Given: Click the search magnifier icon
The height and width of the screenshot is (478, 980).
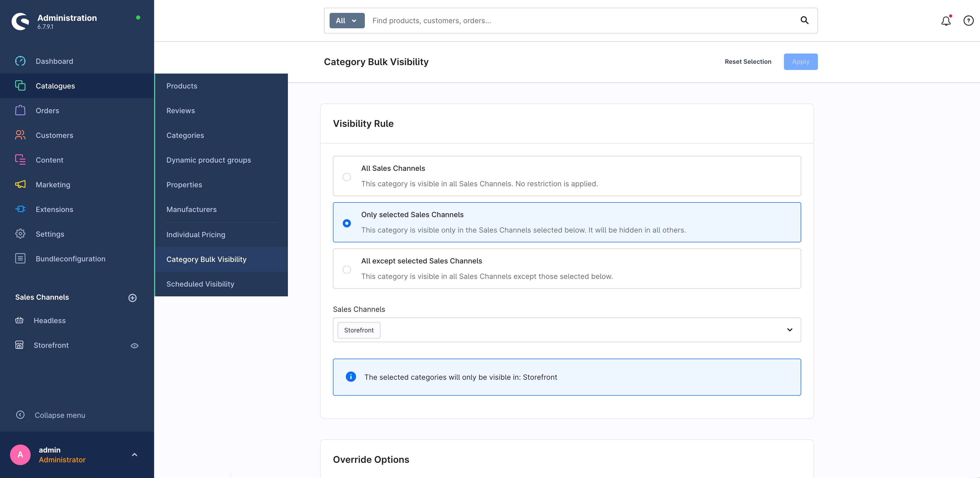Looking at the screenshot, I should tap(804, 20).
